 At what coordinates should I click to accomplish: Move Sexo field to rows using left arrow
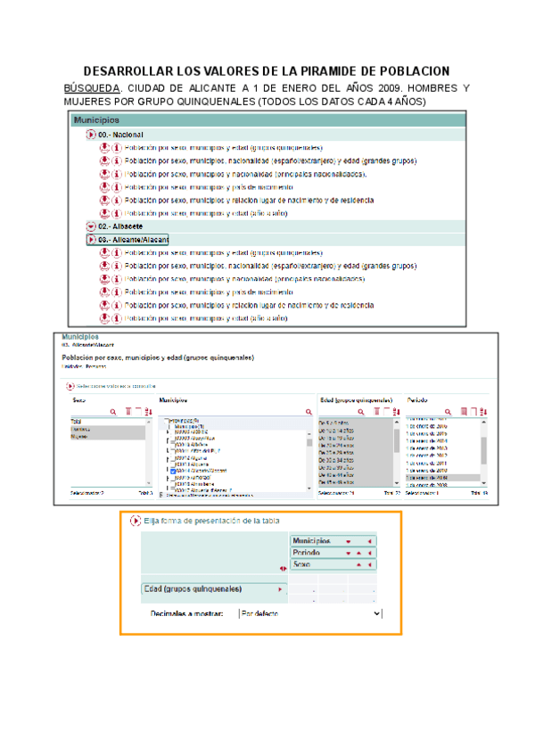click(x=369, y=564)
